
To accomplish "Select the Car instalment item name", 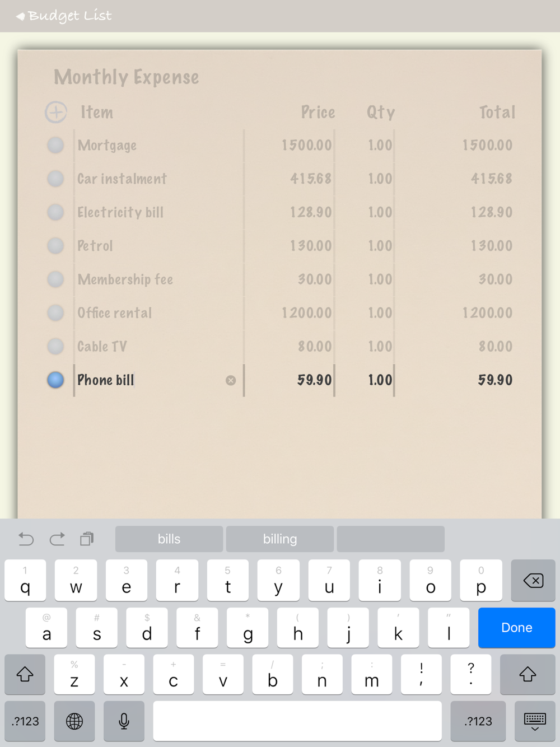I will coord(122,179).
